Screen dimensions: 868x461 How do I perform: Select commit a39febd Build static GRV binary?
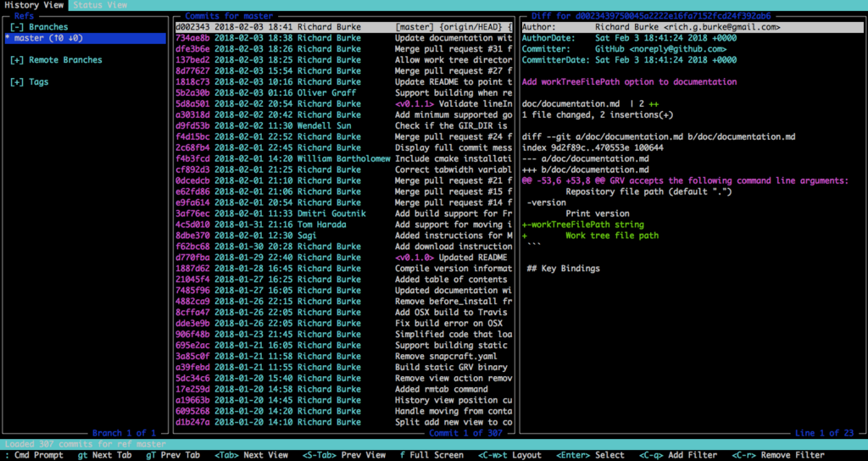(344, 368)
